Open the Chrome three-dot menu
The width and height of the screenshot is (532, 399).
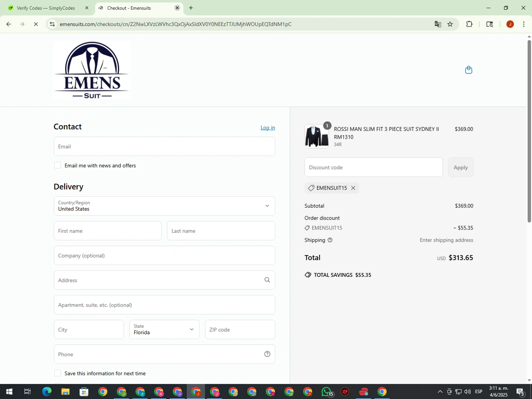point(524,24)
